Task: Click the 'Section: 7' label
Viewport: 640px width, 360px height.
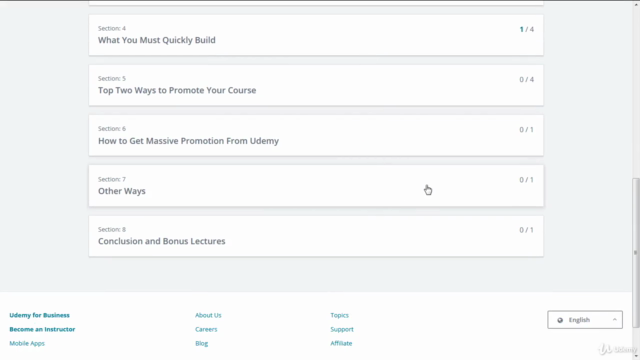Action: [x=112, y=179]
